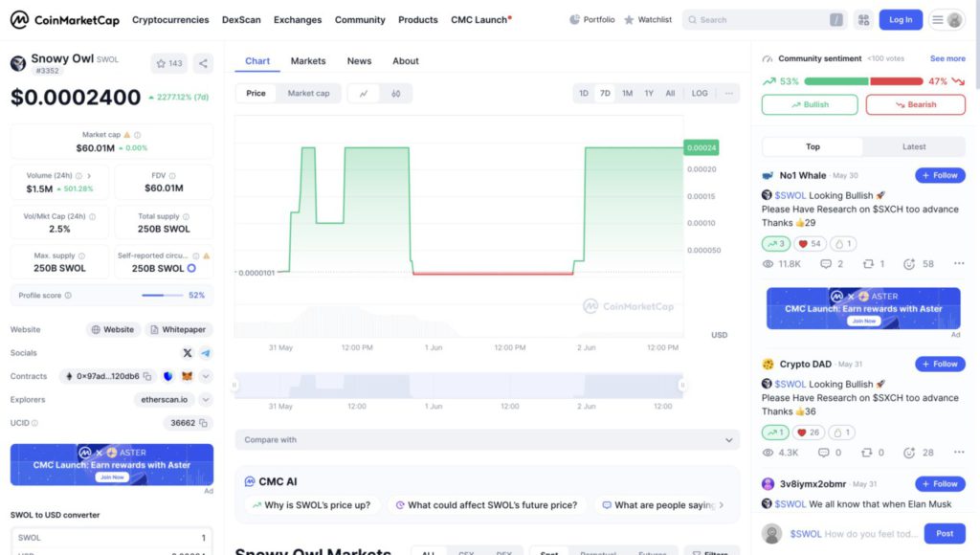Image resolution: width=980 pixels, height=555 pixels.
Task: Expand more contracts chevron
Action: tap(206, 376)
